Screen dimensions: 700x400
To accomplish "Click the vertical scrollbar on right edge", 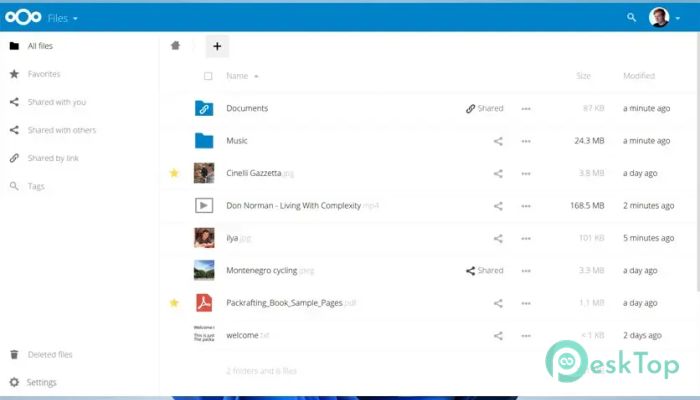I will [x=698, y=161].
